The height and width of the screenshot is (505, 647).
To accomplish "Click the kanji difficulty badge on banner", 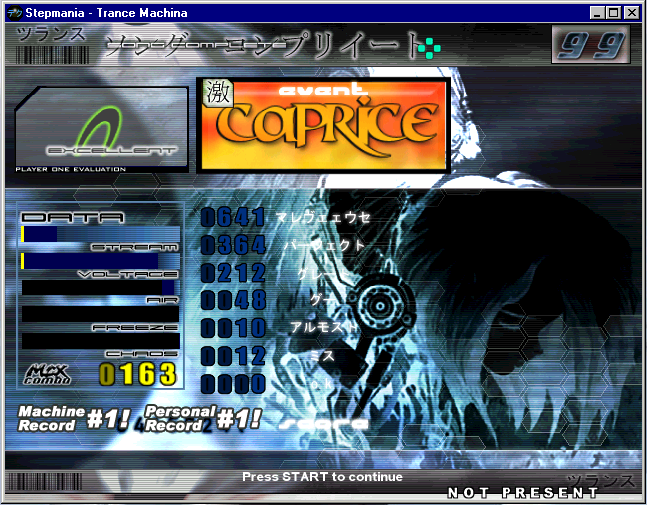I will point(218,93).
